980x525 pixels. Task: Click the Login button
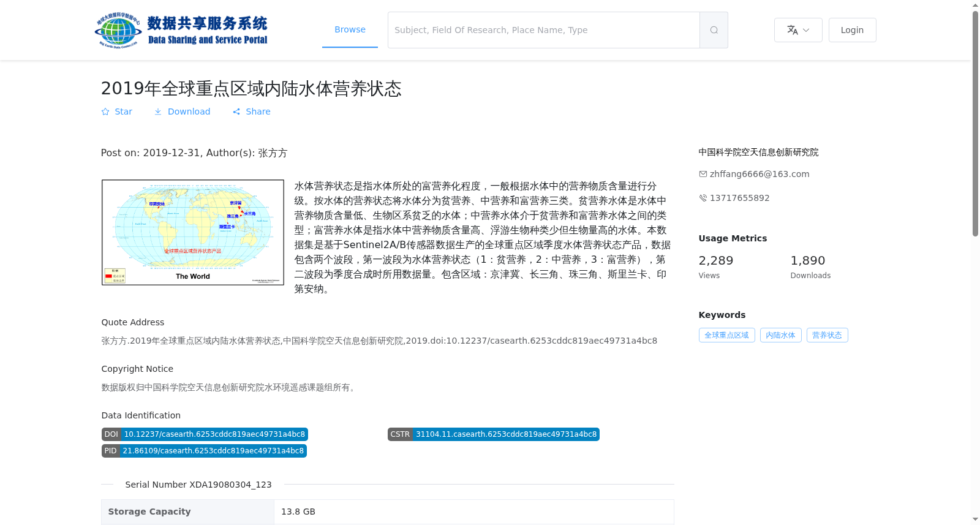coord(852,30)
